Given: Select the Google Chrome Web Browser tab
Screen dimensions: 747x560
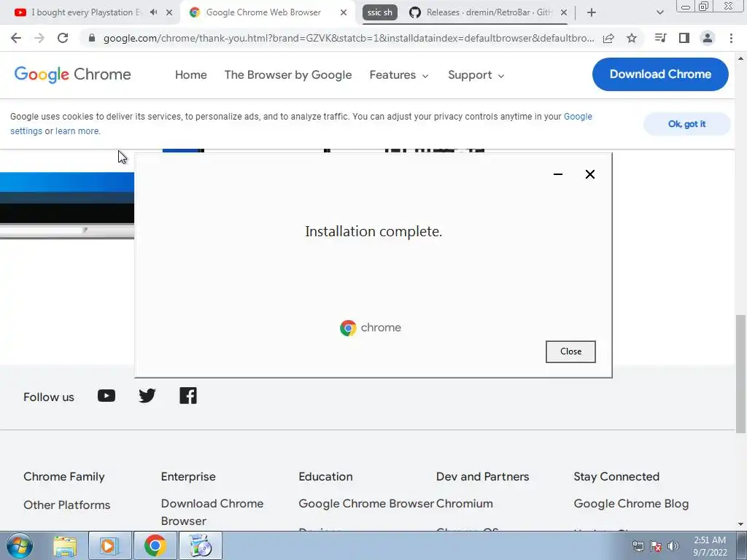Looking at the screenshot, I should (x=263, y=12).
